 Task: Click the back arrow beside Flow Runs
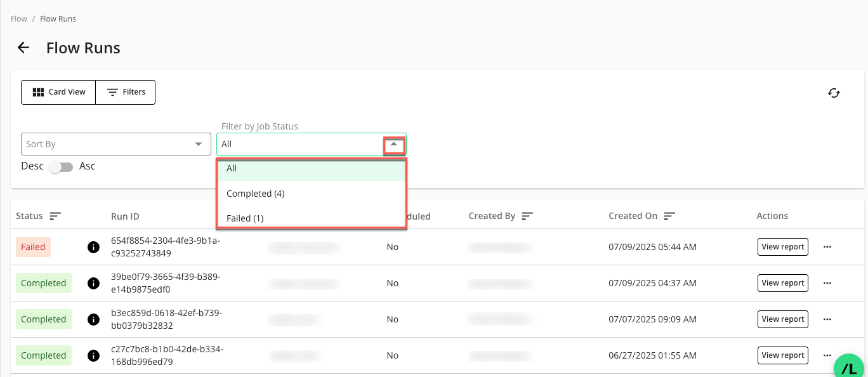click(23, 48)
